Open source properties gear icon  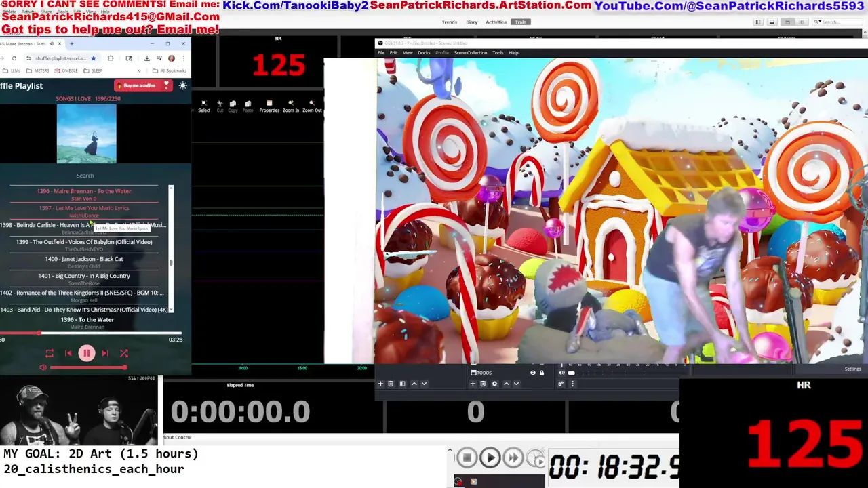(494, 384)
